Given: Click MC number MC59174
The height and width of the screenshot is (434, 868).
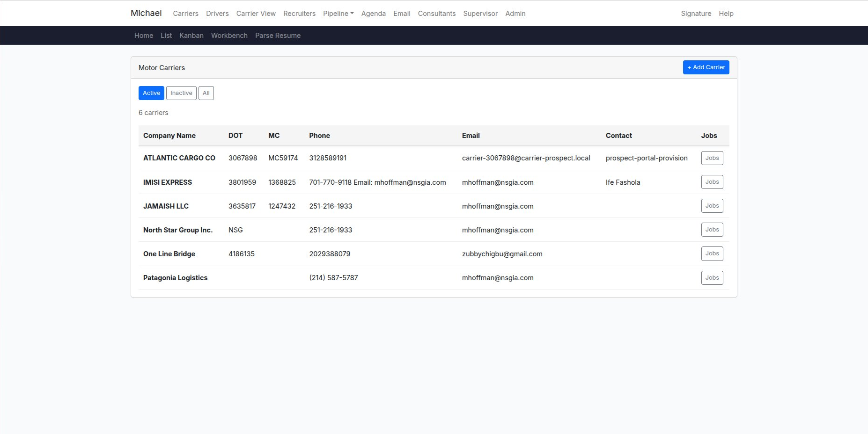Looking at the screenshot, I should [x=283, y=158].
